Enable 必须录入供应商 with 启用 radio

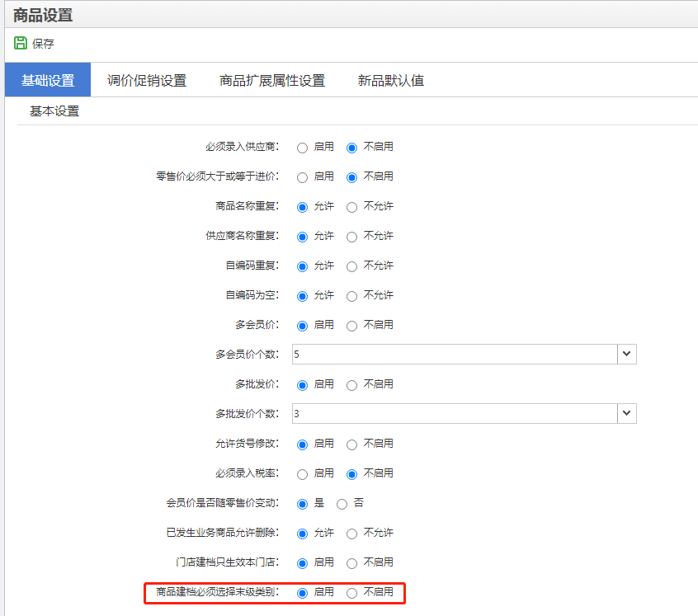303,148
